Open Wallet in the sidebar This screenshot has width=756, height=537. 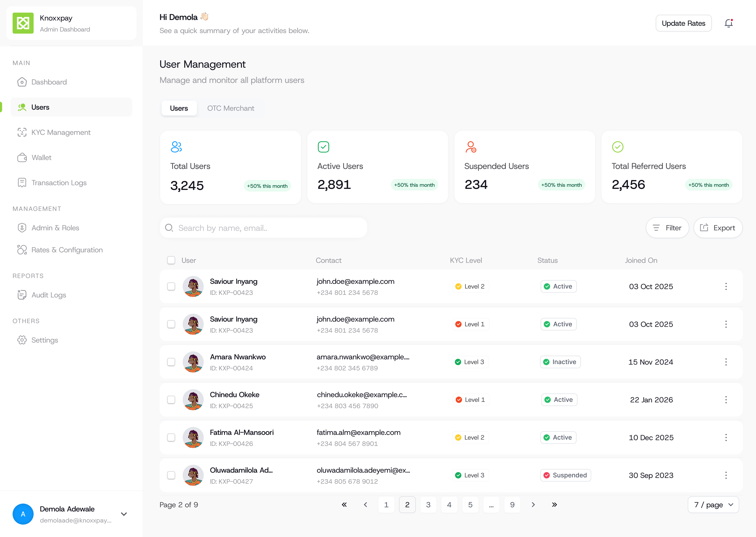[x=71, y=157]
